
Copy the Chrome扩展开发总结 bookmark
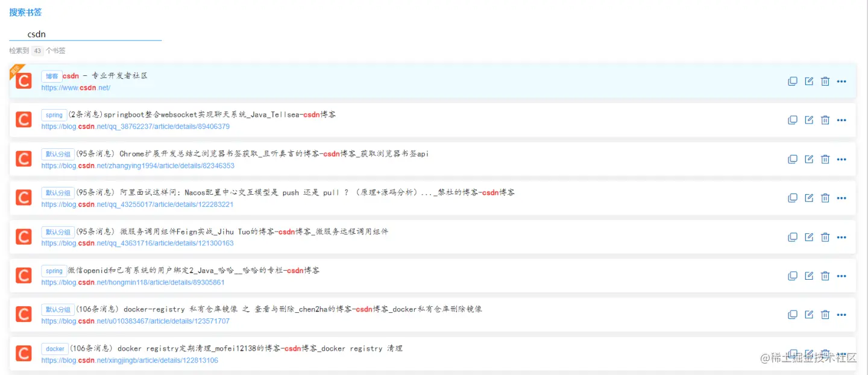(x=793, y=159)
